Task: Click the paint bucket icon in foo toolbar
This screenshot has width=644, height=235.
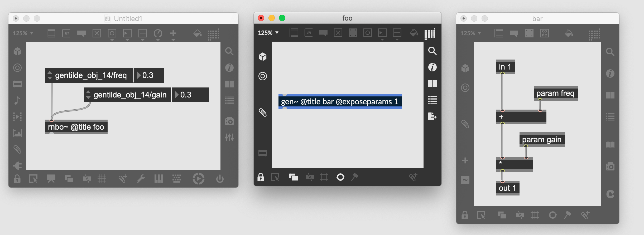Action: pyautogui.click(x=414, y=33)
